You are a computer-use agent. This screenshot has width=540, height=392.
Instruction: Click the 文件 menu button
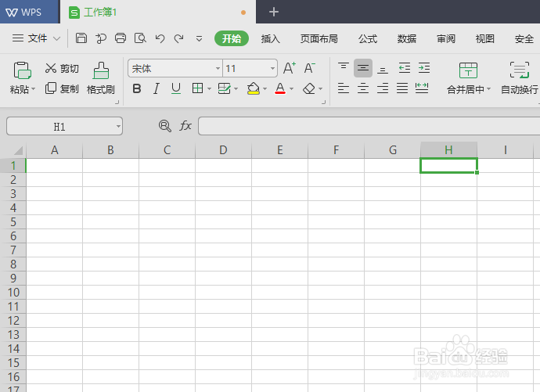point(37,38)
